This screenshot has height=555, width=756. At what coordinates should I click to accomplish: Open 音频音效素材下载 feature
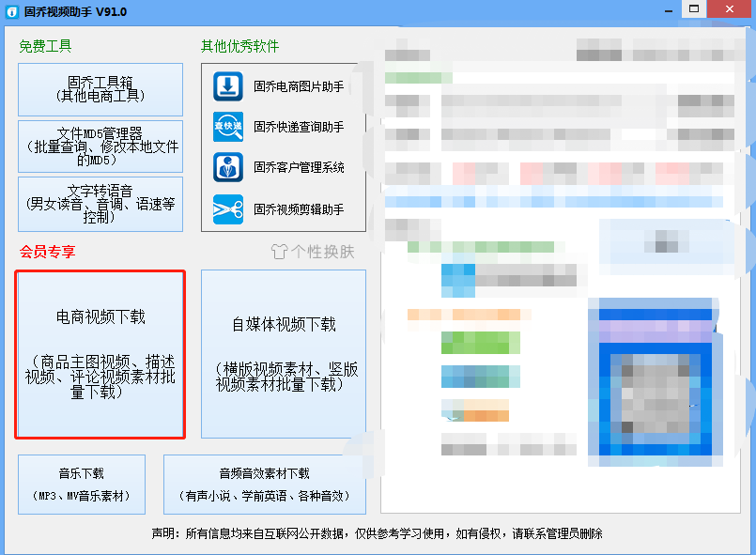click(x=265, y=485)
